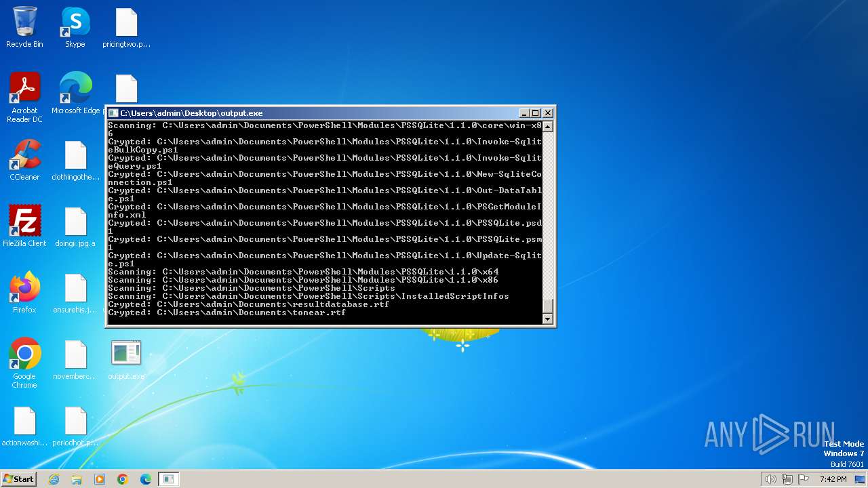Click the 'Scanning: ...InstalledScriptInfos' console line

click(x=309, y=296)
